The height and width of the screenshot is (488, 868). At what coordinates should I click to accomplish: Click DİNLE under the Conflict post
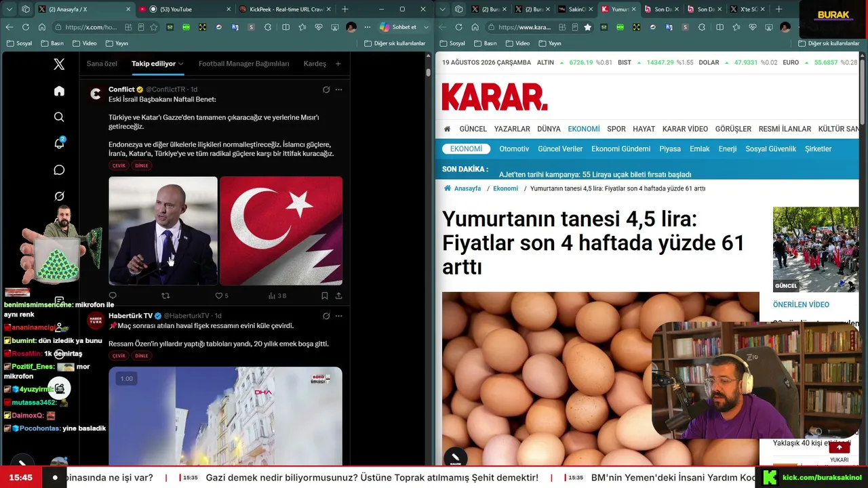(x=141, y=165)
